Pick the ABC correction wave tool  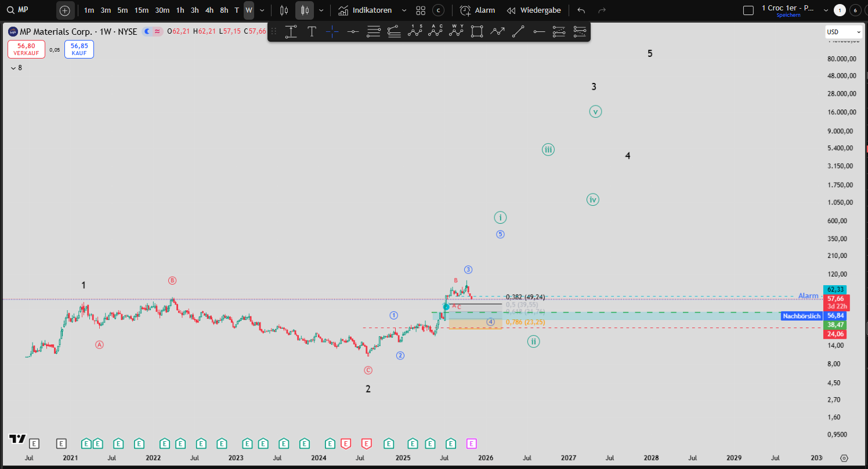tap(435, 32)
